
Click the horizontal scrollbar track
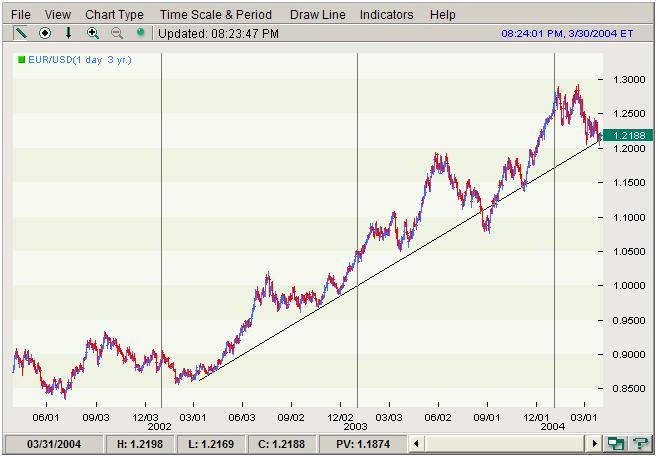[x=506, y=443]
